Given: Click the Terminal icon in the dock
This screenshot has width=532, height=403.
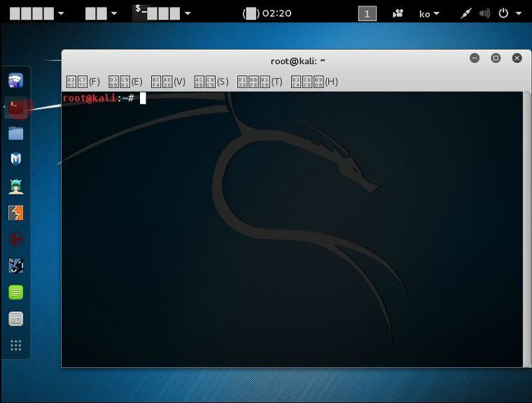Looking at the screenshot, I should (x=16, y=107).
